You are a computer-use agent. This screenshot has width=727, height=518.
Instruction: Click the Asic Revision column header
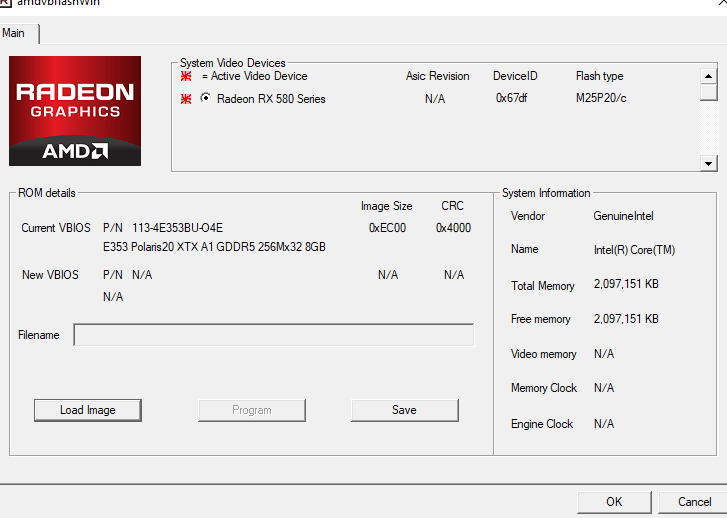[438, 76]
